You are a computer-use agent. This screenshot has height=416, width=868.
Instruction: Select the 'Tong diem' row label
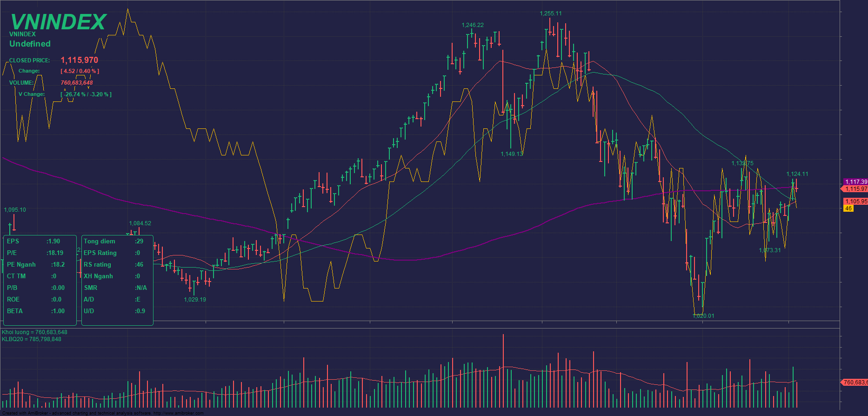100,242
